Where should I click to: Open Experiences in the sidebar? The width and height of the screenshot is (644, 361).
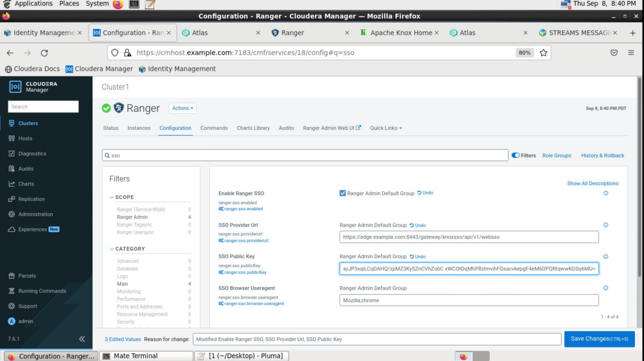[34, 229]
